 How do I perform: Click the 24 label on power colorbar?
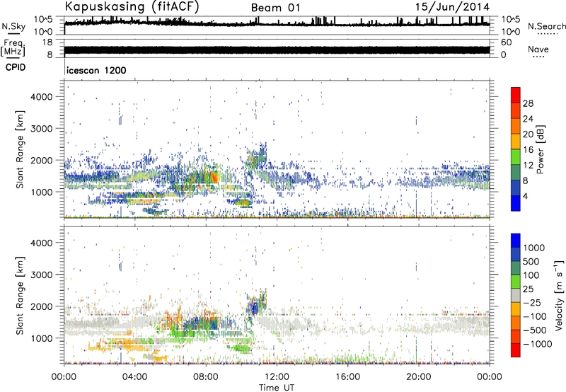(528, 119)
